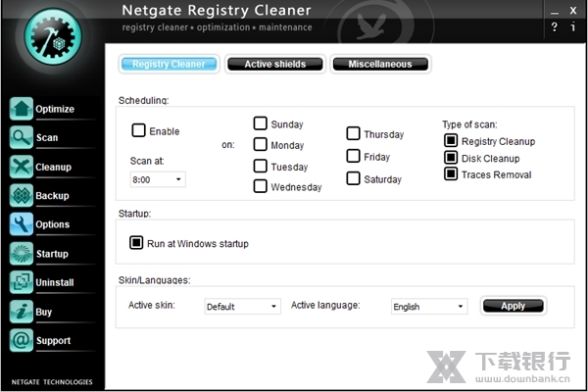
Task: Click the Options wrench icon
Action: tap(21, 224)
